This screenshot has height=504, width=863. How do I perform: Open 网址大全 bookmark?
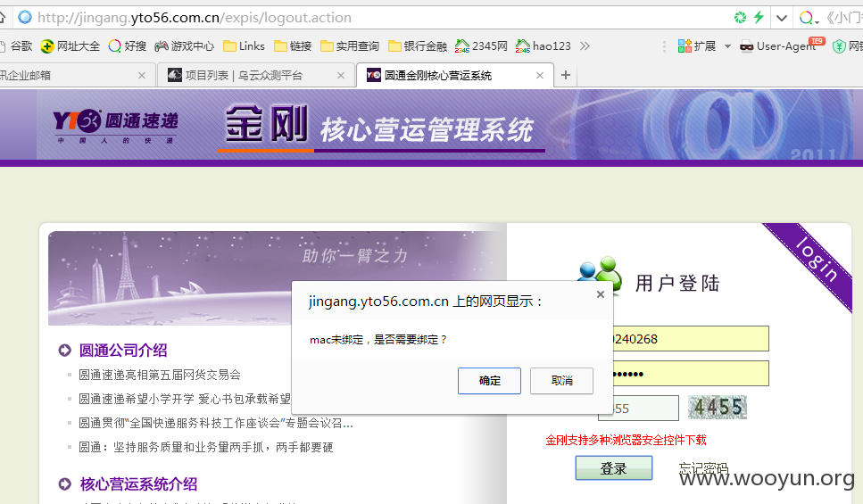coord(71,46)
